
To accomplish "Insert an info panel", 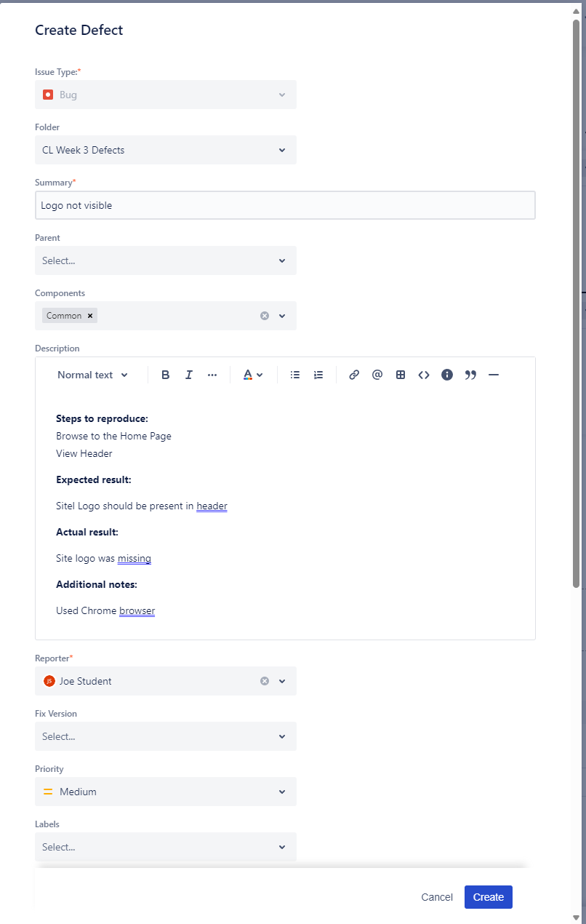I will point(447,375).
